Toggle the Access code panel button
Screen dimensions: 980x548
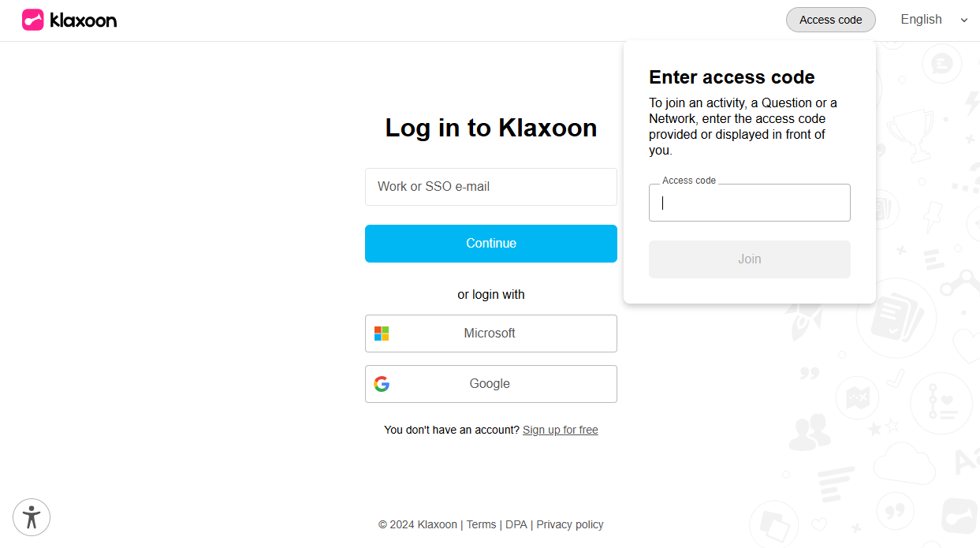[x=830, y=20]
